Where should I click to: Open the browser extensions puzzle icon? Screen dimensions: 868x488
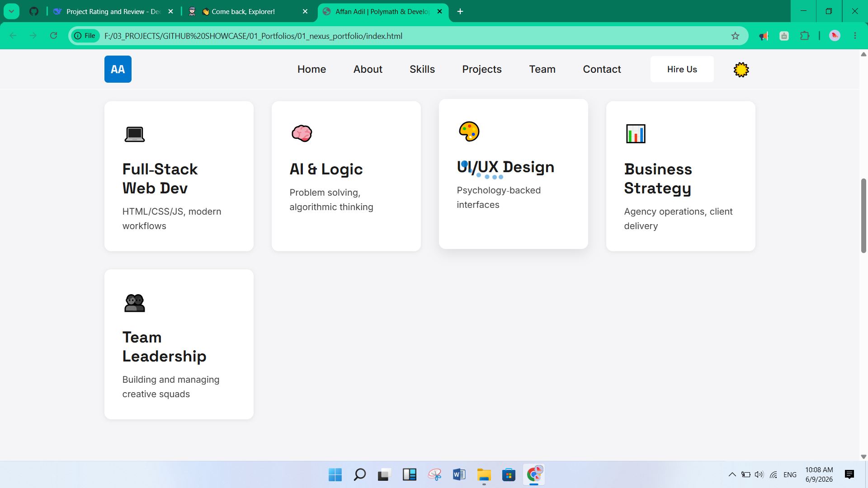pos(805,36)
